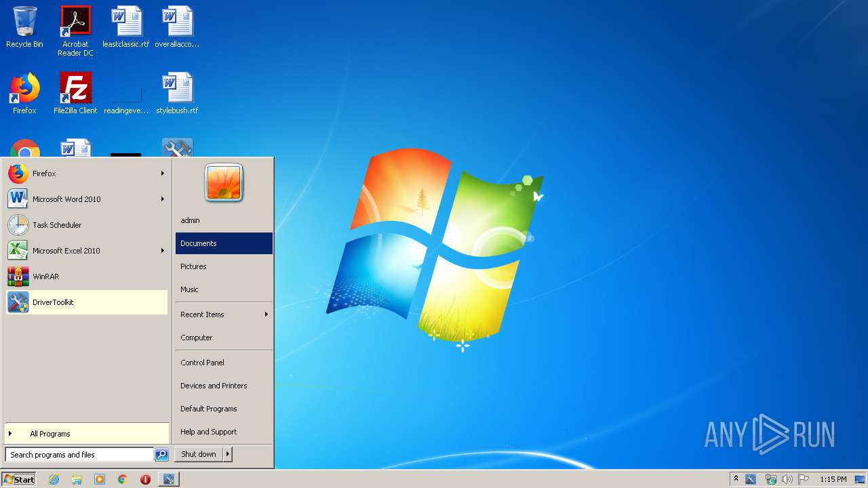868x488 pixels.
Task: Launch Firefox from the Start menu
Action: pos(87,174)
